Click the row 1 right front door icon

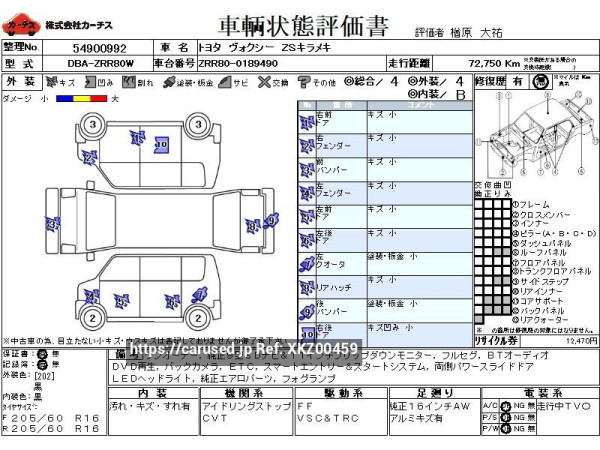click(x=306, y=121)
